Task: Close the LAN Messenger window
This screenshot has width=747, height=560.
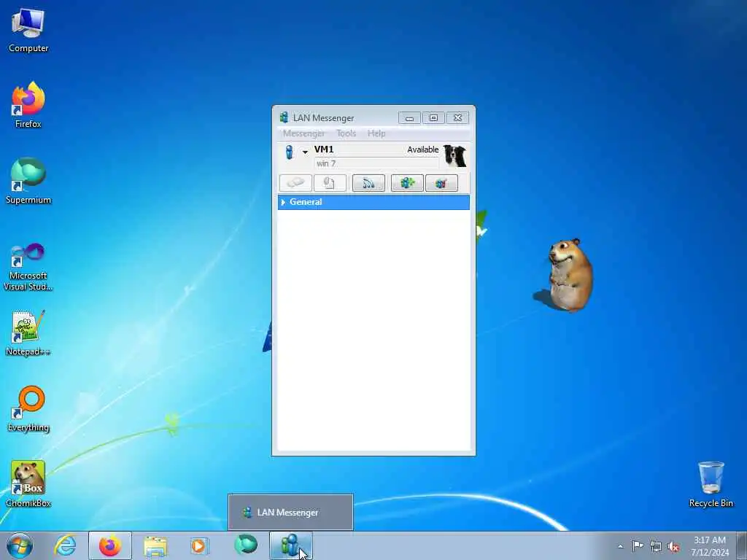Action: pyautogui.click(x=458, y=117)
